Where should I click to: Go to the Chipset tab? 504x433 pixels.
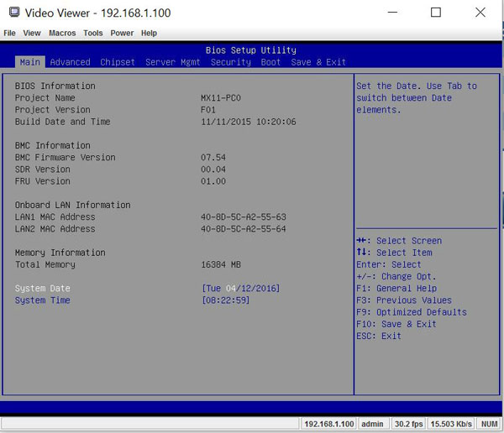pos(118,62)
